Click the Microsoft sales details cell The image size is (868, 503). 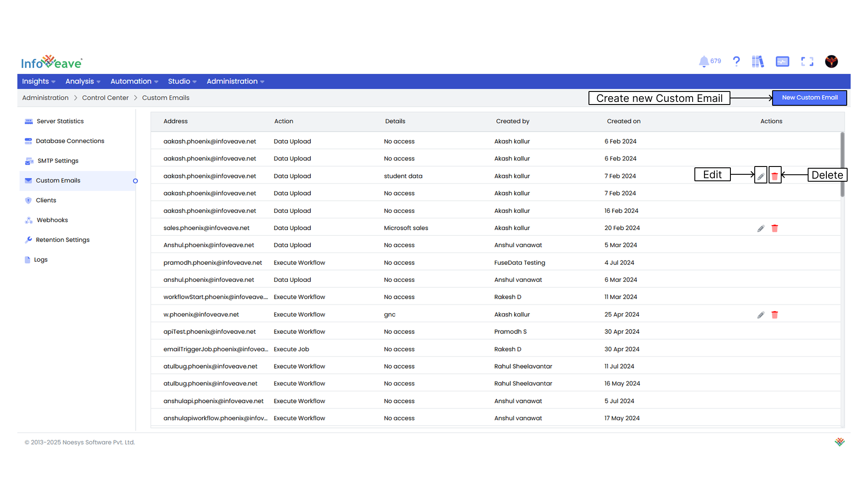click(406, 228)
